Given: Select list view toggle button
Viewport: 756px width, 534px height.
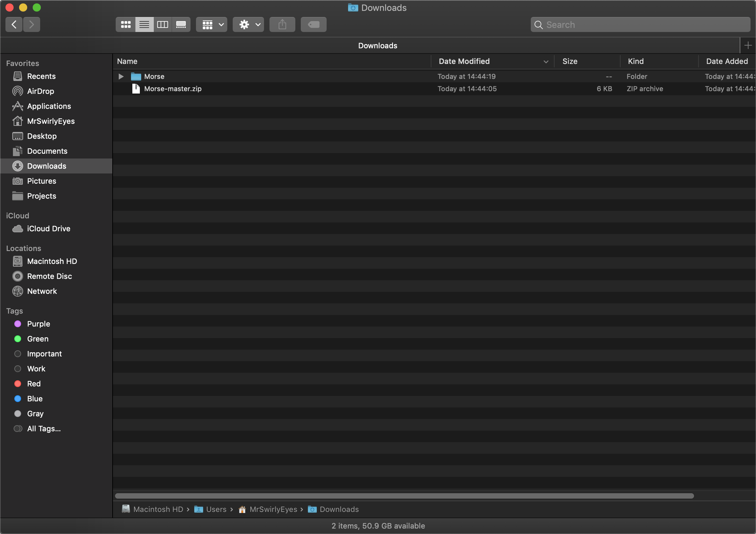Looking at the screenshot, I should click(144, 24).
